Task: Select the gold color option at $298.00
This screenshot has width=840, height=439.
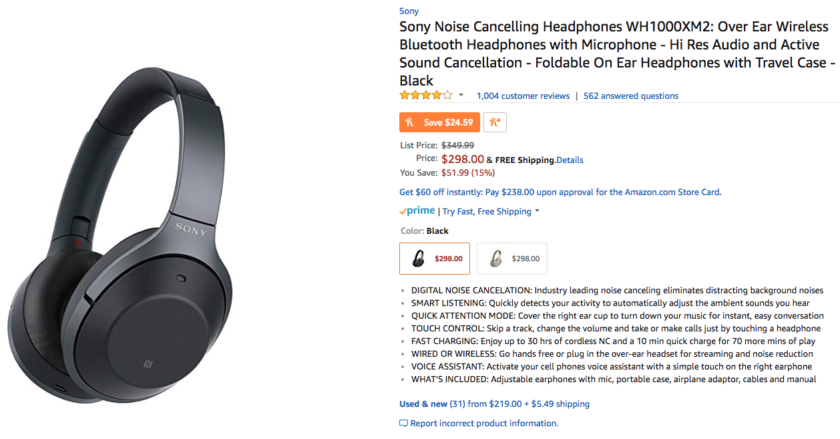Action: (x=511, y=258)
